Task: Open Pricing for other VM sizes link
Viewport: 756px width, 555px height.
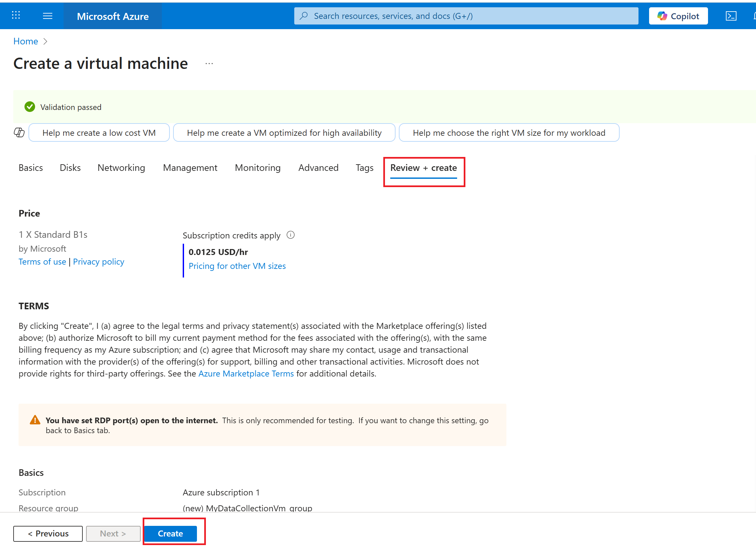Action: click(x=237, y=266)
